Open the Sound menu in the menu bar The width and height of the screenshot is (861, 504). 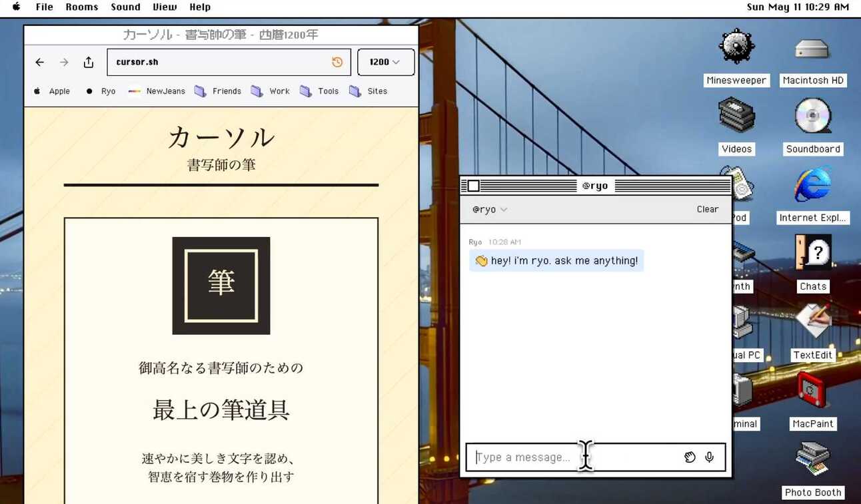125,7
